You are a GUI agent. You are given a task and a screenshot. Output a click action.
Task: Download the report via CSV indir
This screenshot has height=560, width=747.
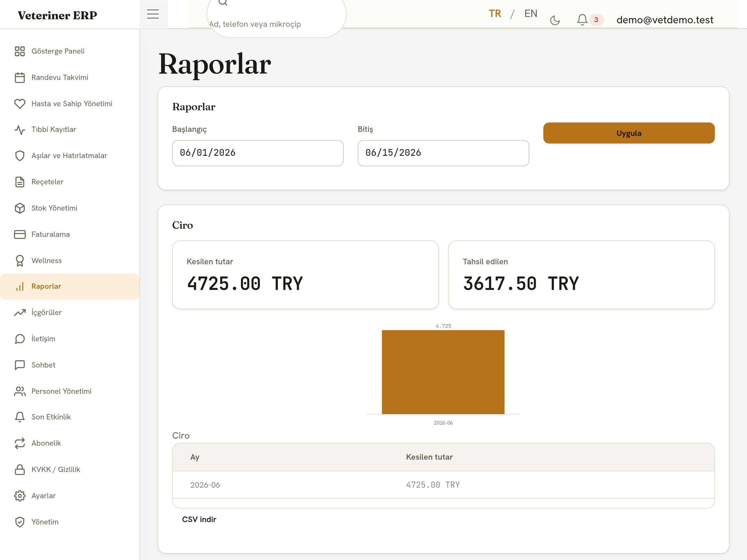click(199, 519)
